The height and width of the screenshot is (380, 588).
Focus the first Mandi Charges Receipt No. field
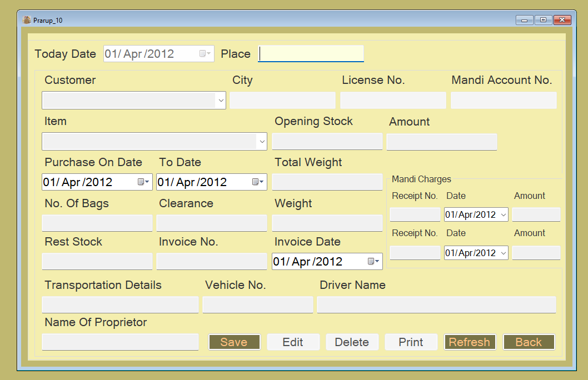point(415,215)
